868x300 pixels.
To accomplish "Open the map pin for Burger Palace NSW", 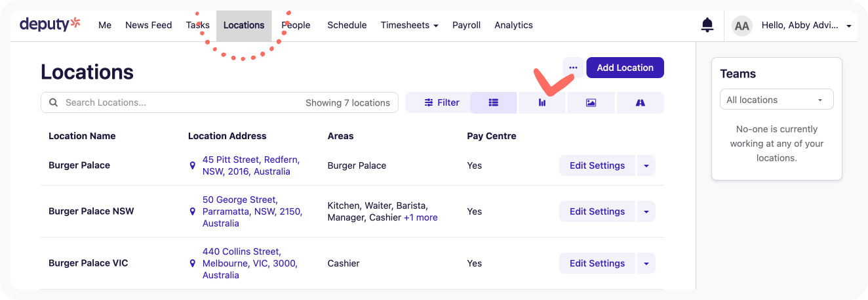I will coord(192,211).
